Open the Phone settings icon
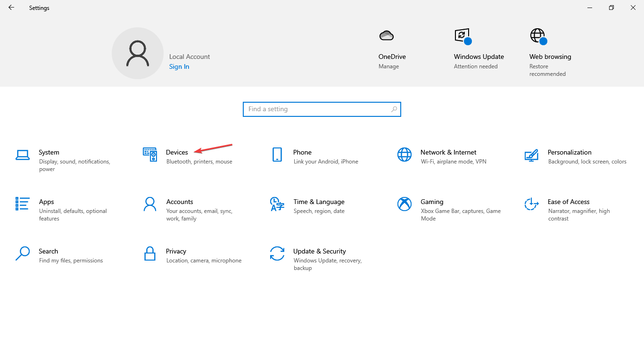 click(277, 155)
